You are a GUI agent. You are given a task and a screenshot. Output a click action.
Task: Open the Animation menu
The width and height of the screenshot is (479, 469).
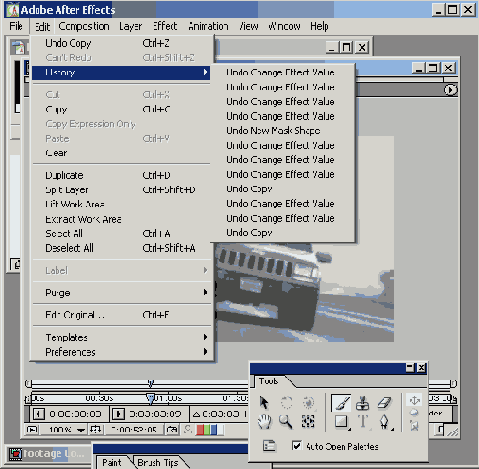coord(208,26)
